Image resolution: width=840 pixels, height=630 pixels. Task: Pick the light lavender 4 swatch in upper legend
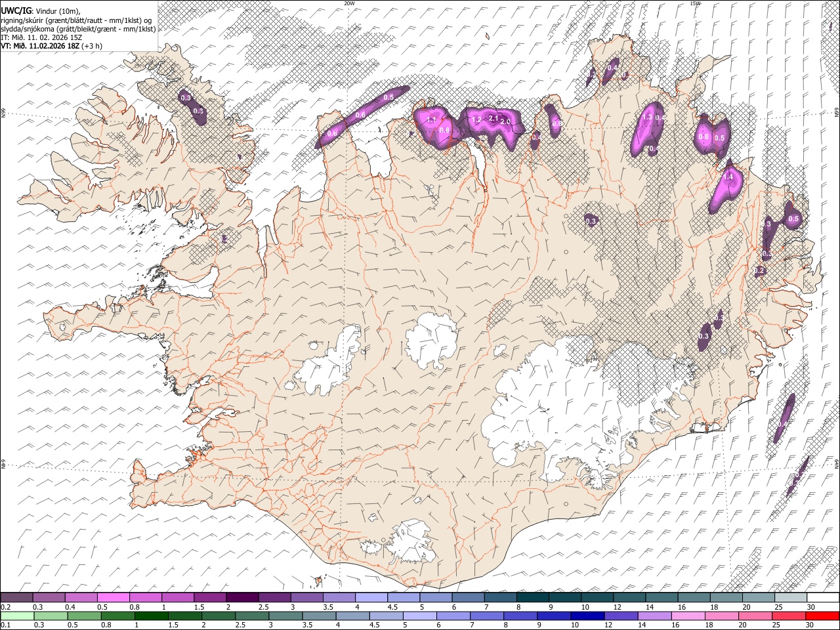coord(371,597)
